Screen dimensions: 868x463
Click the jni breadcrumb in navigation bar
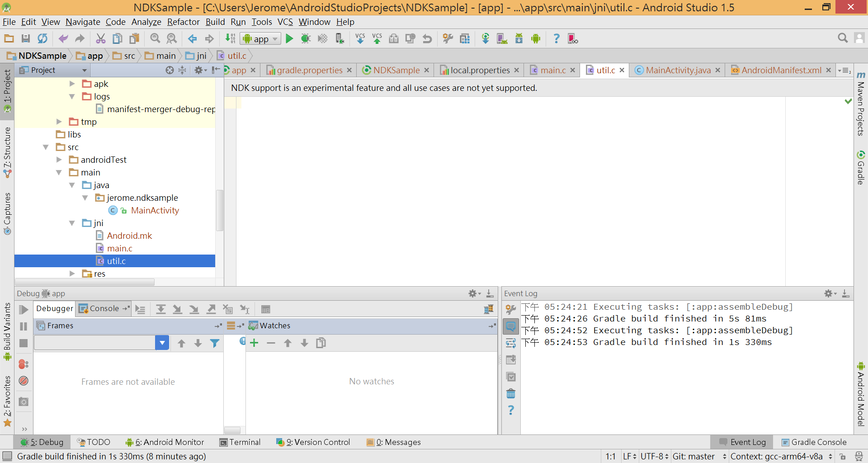click(x=197, y=56)
